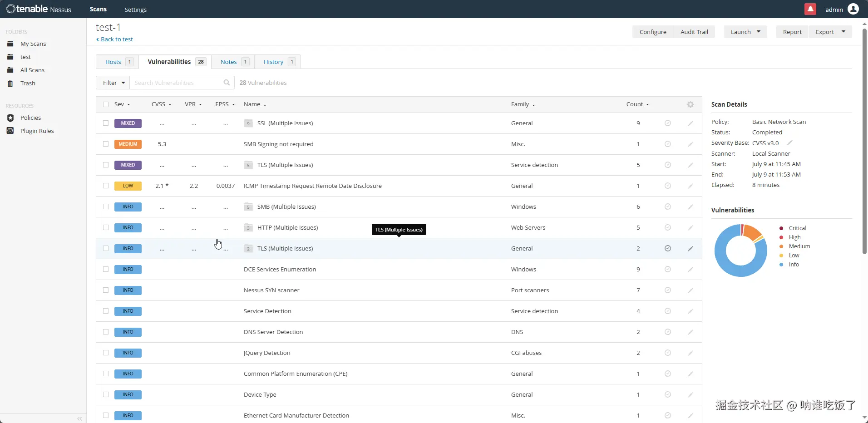Viewport: 868px width, 423px height.
Task: Switch to the Hosts tab
Action: coord(118,62)
